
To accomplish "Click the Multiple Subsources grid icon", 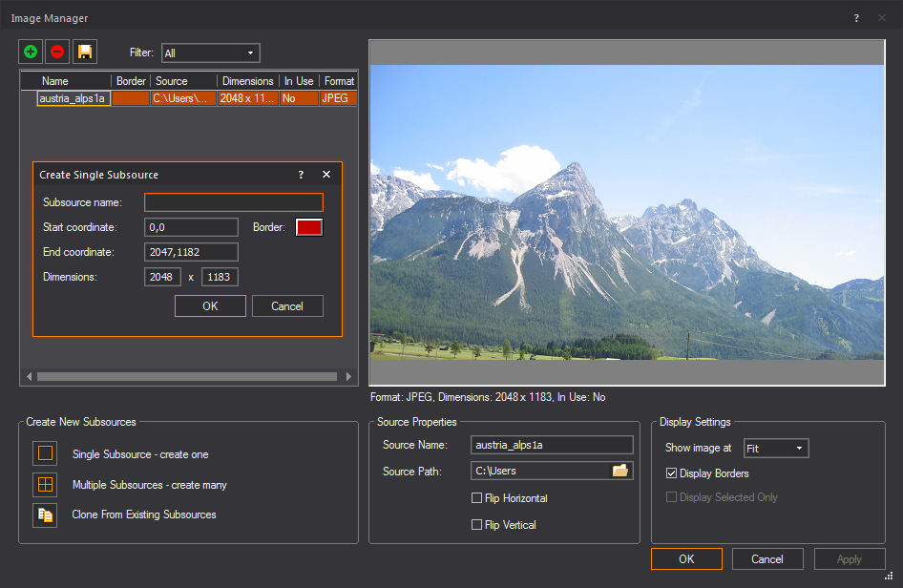I will coord(45,485).
